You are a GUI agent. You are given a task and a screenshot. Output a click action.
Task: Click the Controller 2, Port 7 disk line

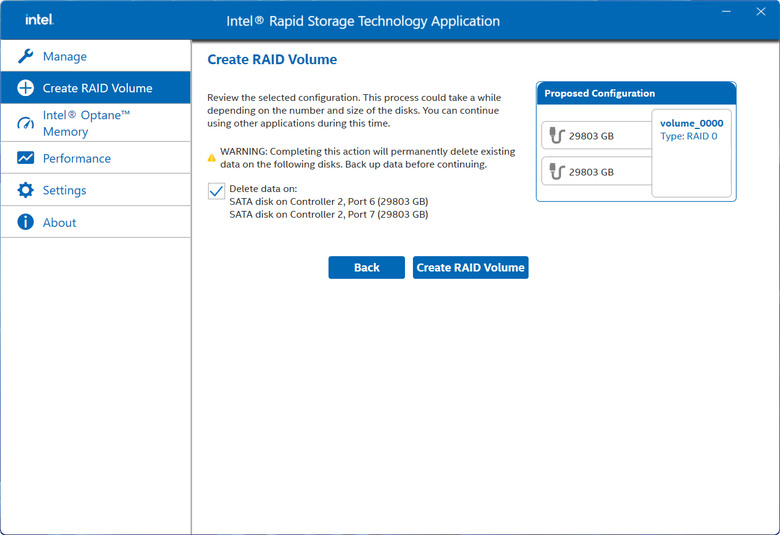tap(328, 214)
